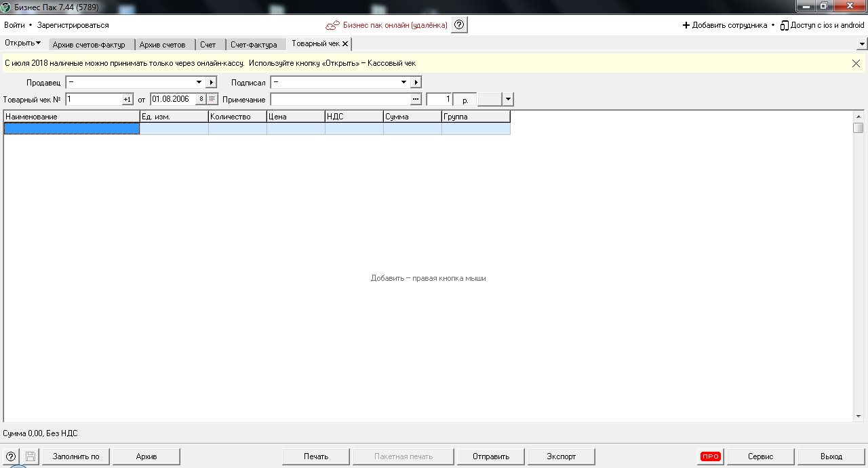Expand the Продавец dropdown list
The width and height of the screenshot is (868, 468).
[x=199, y=82]
